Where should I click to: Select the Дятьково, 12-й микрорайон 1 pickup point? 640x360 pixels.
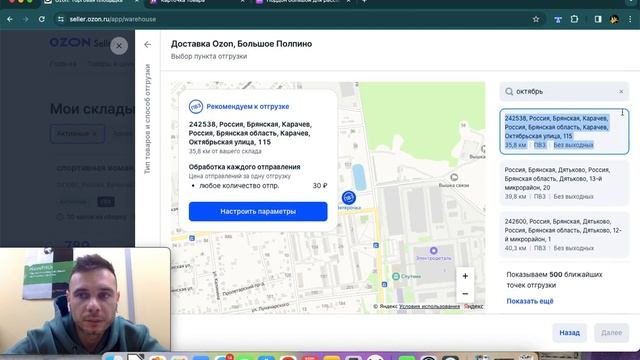point(564,235)
